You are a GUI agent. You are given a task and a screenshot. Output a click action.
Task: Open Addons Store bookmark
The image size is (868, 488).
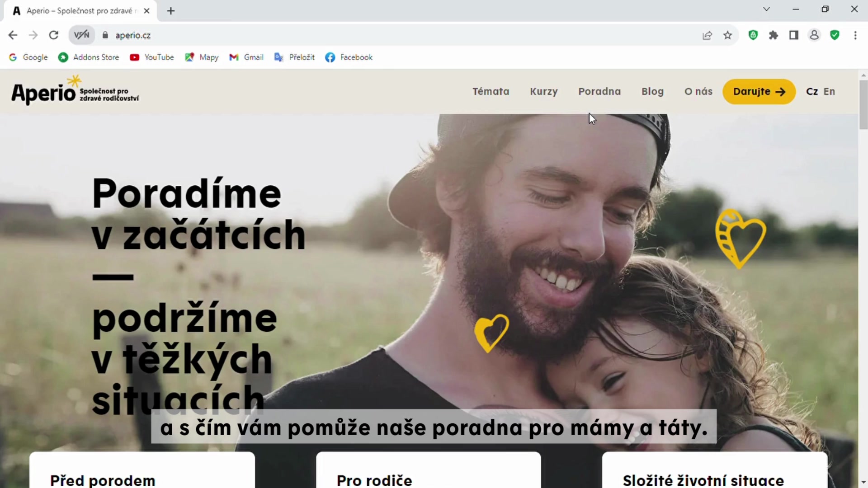pos(89,57)
